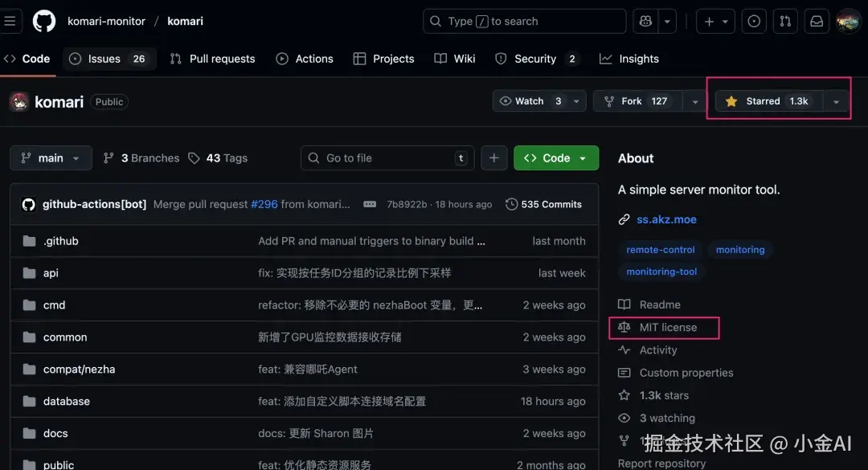Image resolution: width=868 pixels, height=470 pixels.
Task: Open the Copilot icon button
Action: [x=645, y=21]
